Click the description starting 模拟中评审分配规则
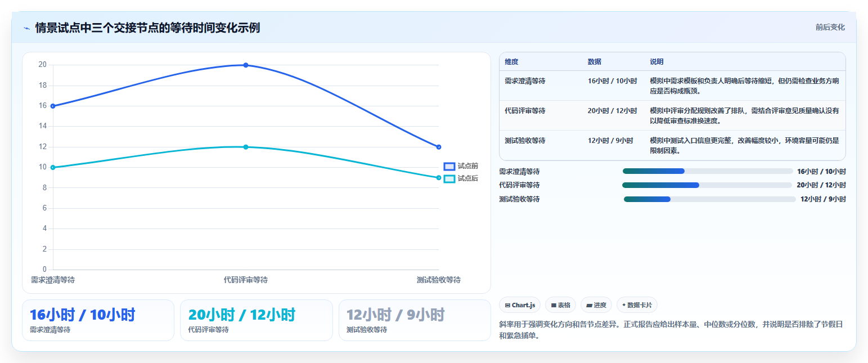 [744, 115]
